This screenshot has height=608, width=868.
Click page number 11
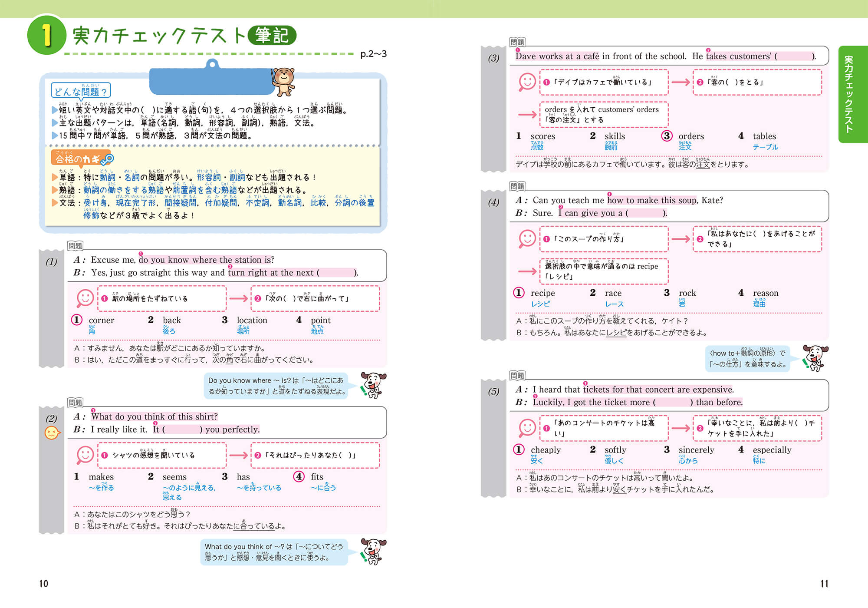824,584
